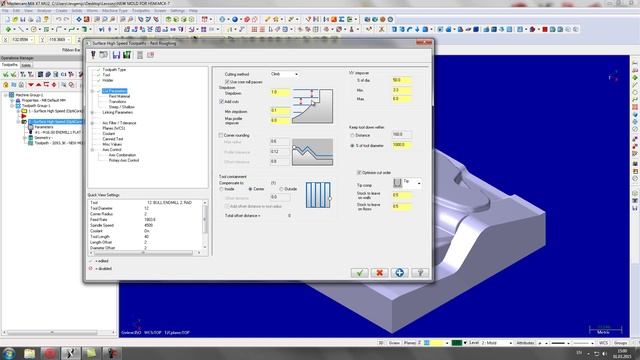Click green color swatch in status bar
The width and height of the screenshot is (640, 360).
(x=457, y=343)
